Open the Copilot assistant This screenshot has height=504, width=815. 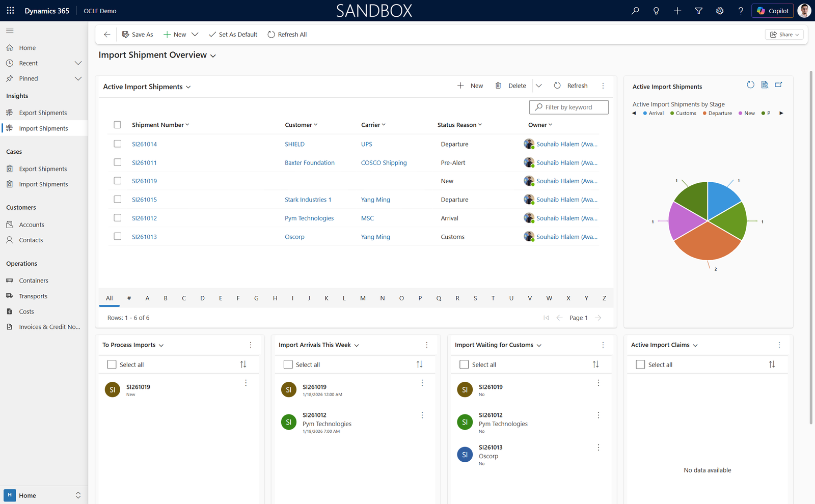click(x=772, y=10)
